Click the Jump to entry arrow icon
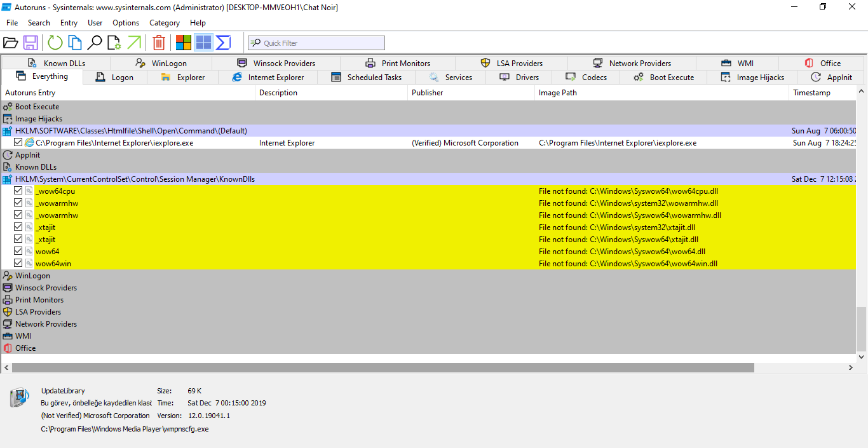This screenshot has width=868, height=448. [x=134, y=43]
